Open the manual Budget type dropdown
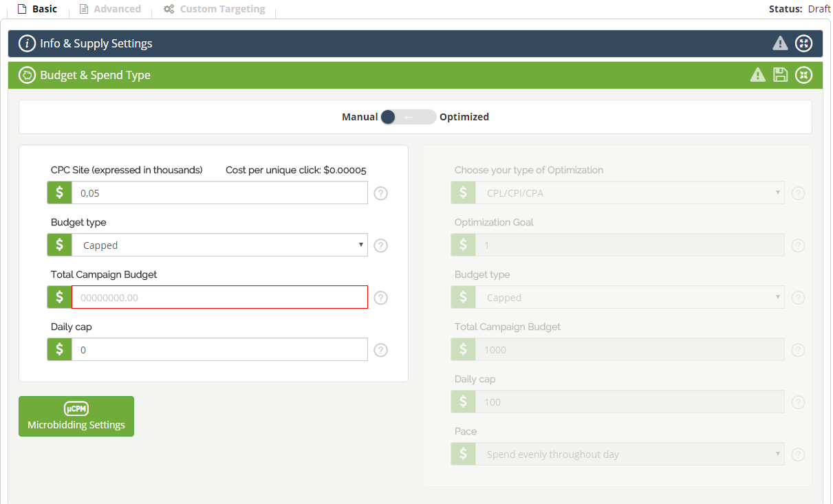Image resolution: width=833 pixels, height=504 pixels. [219, 245]
